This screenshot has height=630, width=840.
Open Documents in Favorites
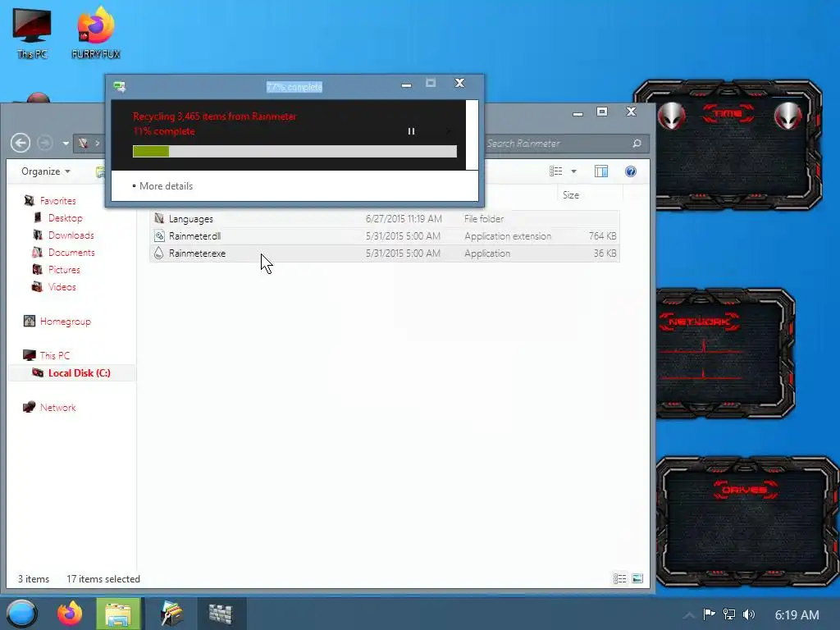pyautogui.click(x=71, y=253)
